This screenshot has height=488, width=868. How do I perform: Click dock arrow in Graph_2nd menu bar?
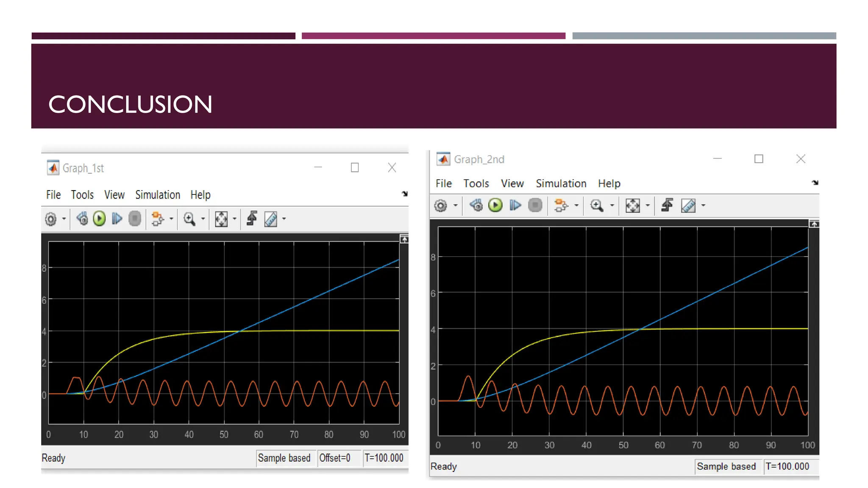(815, 183)
